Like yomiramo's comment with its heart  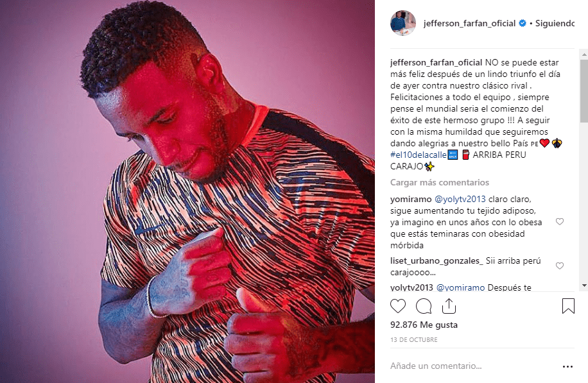point(560,221)
